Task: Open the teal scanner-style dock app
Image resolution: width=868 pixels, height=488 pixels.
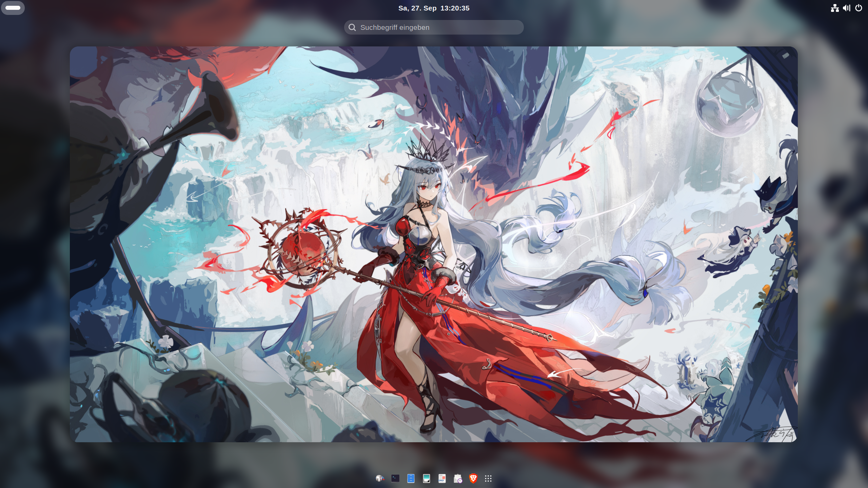Action: (x=426, y=478)
